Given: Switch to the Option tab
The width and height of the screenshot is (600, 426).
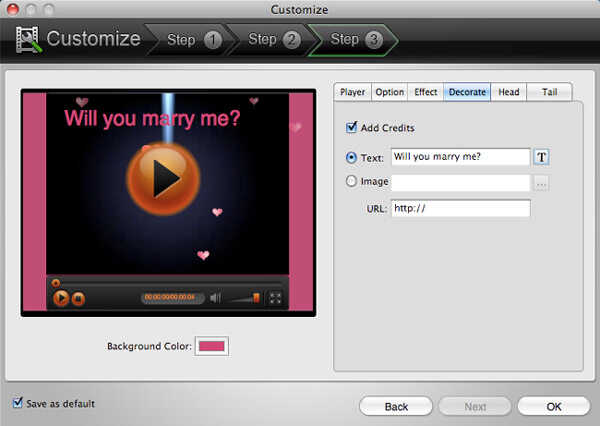Looking at the screenshot, I should point(390,92).
